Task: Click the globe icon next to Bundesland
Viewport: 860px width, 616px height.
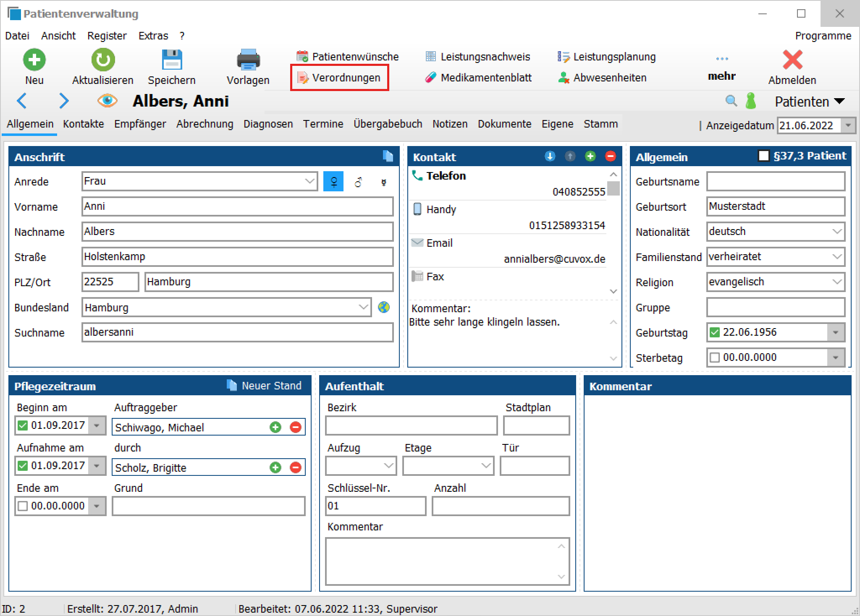Action: pos(383,307)
